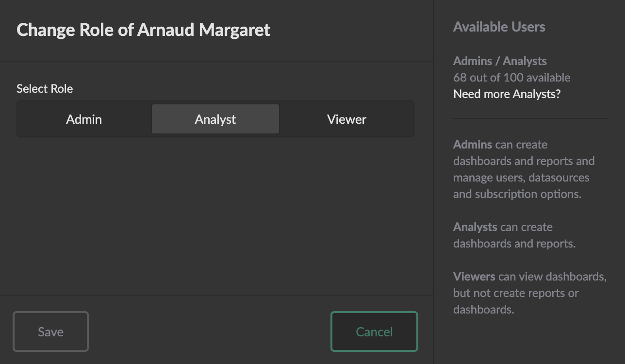Open the Need more Analysts? link
625x364 pixels.
(x=507, y=94)
